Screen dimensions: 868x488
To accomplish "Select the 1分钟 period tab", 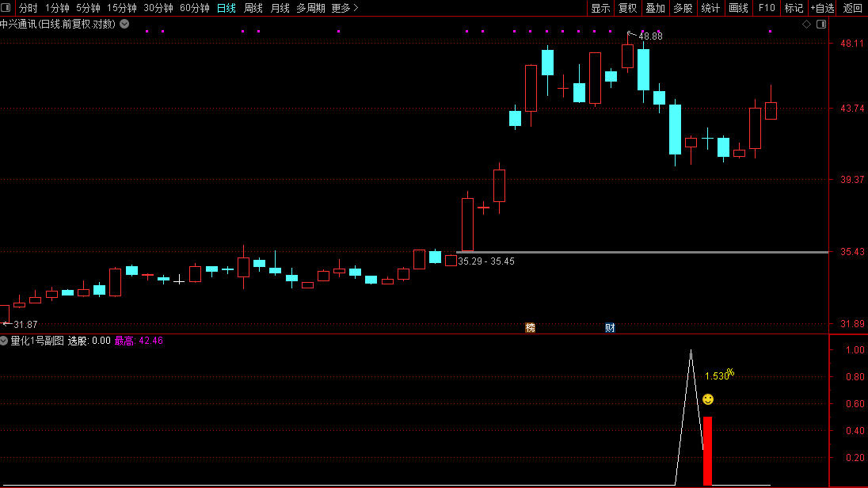I will (x=57, y=8).
